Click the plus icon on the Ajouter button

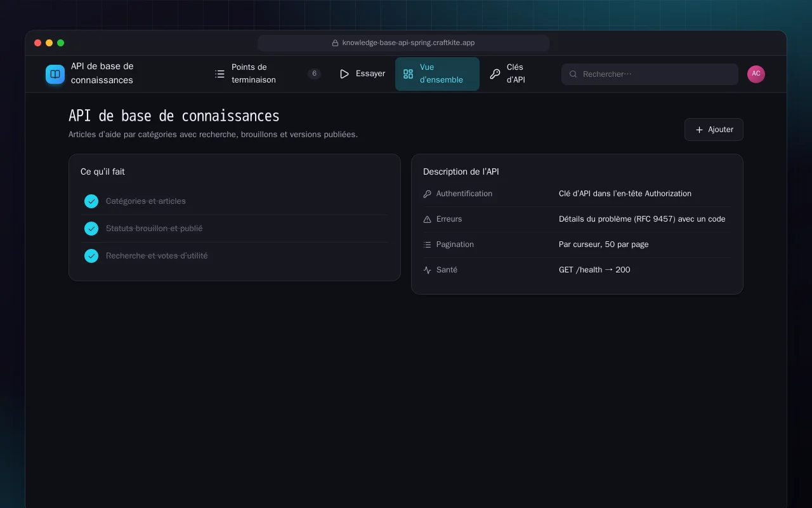point(699,130)
